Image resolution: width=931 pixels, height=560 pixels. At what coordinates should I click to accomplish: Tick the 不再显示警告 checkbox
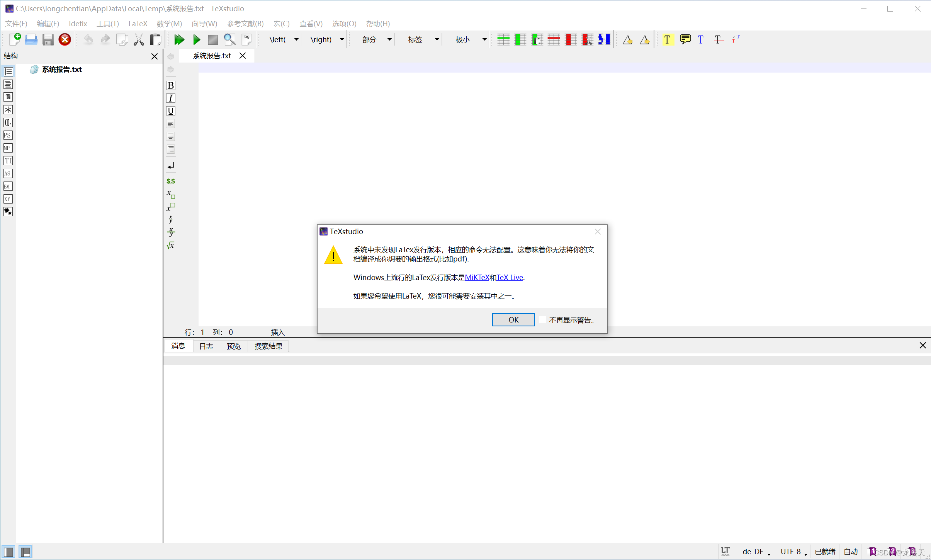(x=543, y=320)
